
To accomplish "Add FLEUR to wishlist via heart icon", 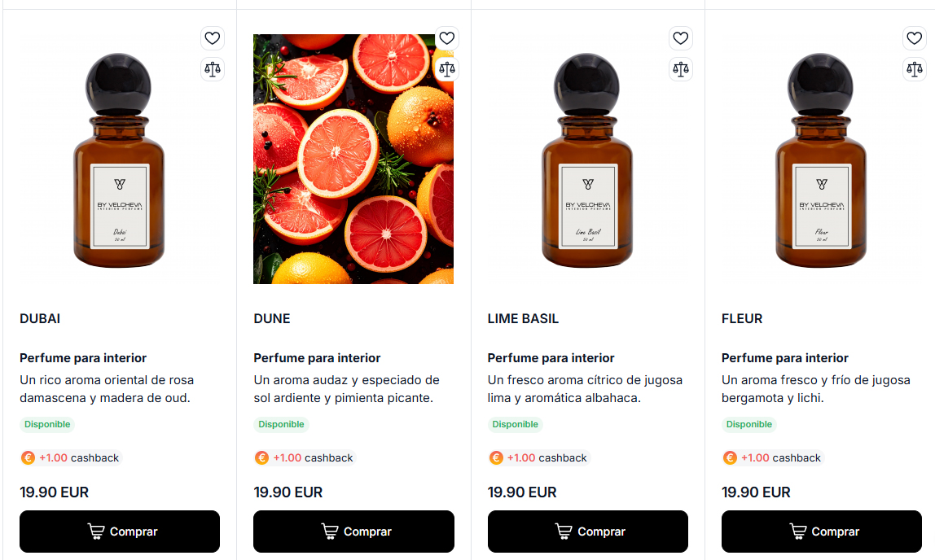I will click(x=915, y=38).
